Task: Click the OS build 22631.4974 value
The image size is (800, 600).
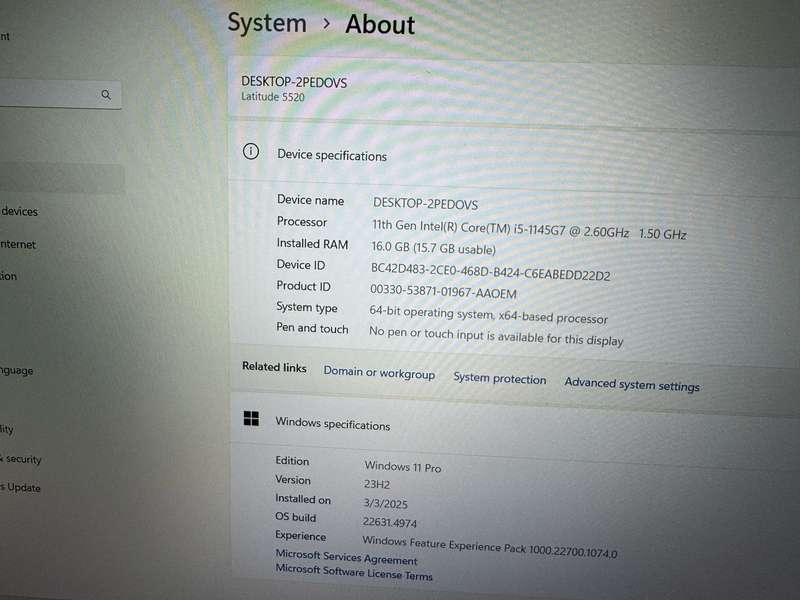Action: (x=390, y=522)
